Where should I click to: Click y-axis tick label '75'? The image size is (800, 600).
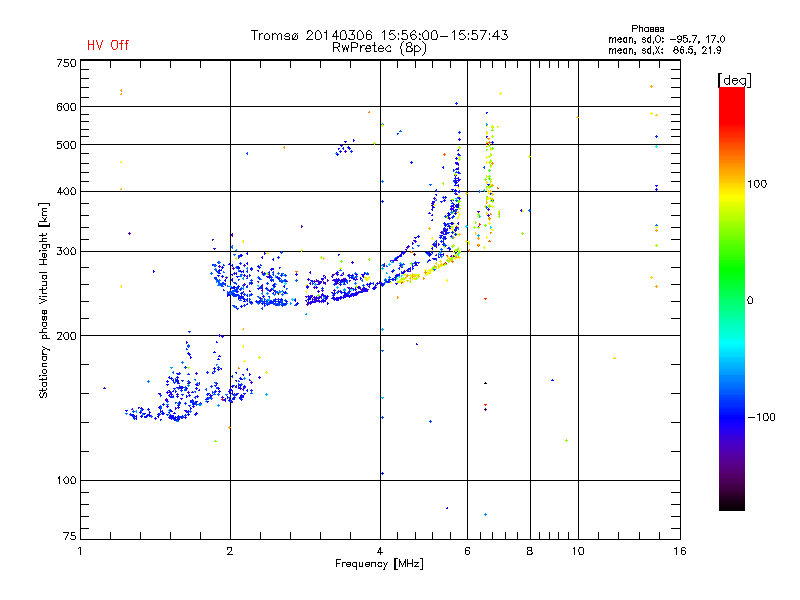(70, 536)
